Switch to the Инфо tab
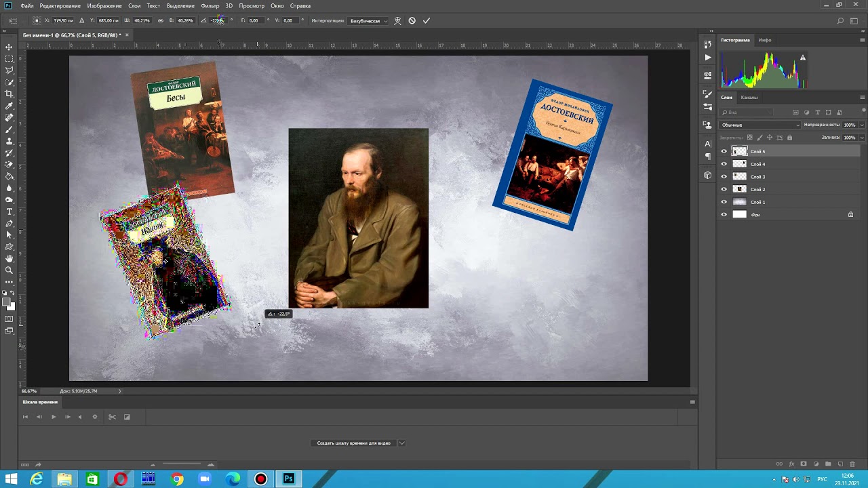868x488 pixels. (765, 40)
